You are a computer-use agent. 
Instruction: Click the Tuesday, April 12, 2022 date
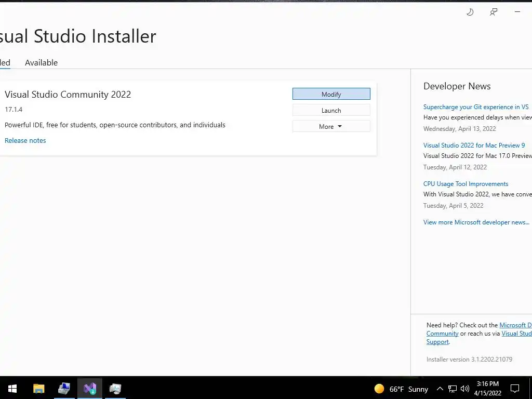click(x=455, y=167)
